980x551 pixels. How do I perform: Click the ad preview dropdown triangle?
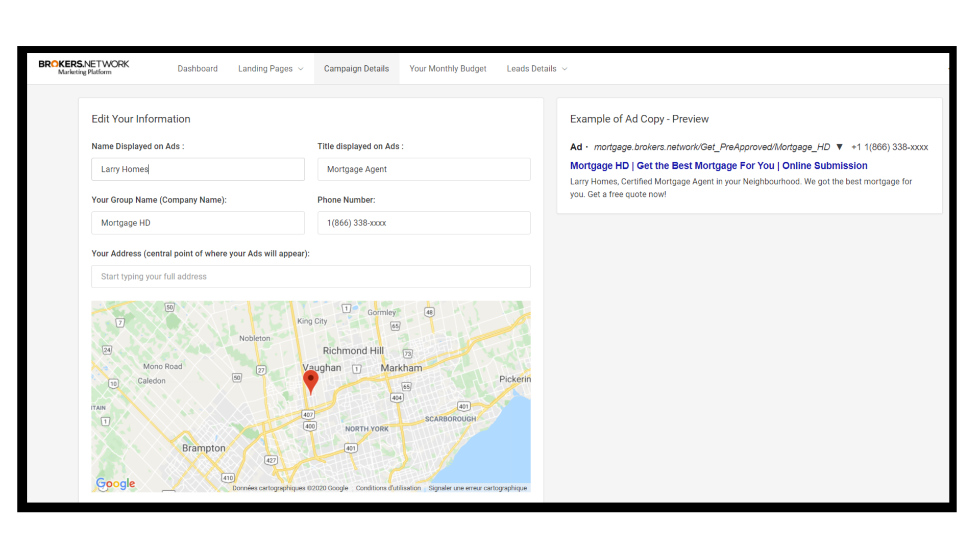pos(840,147)
